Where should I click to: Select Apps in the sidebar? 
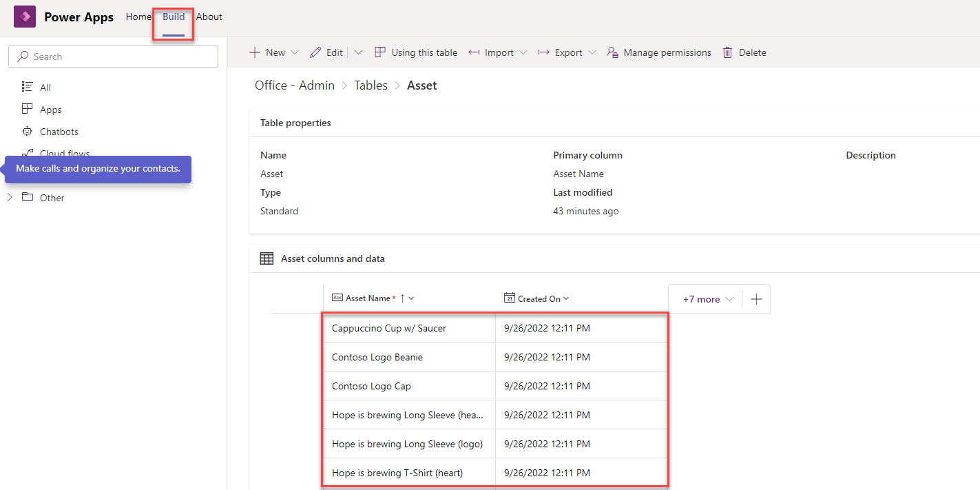[x=51, y=110]
